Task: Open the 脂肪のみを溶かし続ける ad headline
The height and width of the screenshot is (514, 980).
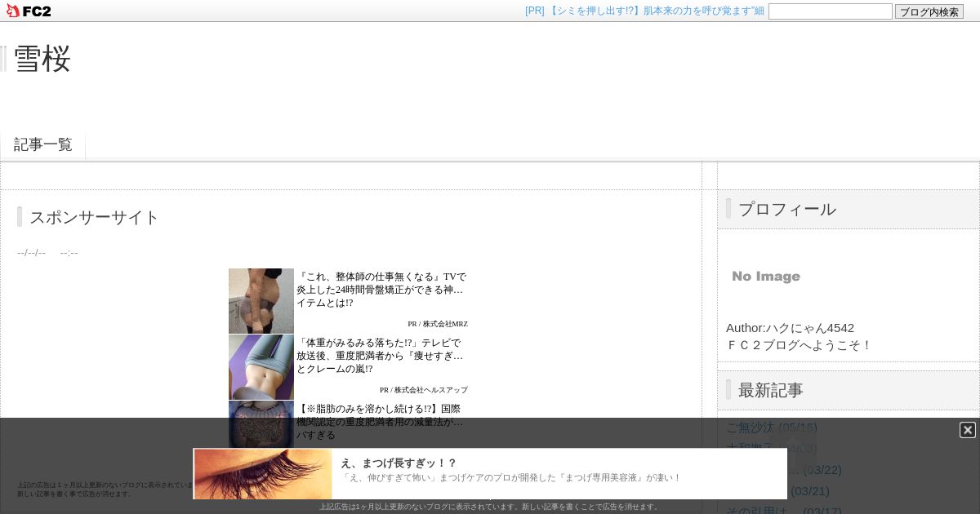Action: (380, 422)
